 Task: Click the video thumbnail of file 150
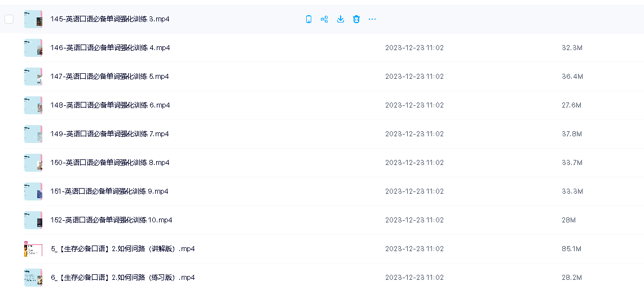pyautogui.click(x=33, y=163)
